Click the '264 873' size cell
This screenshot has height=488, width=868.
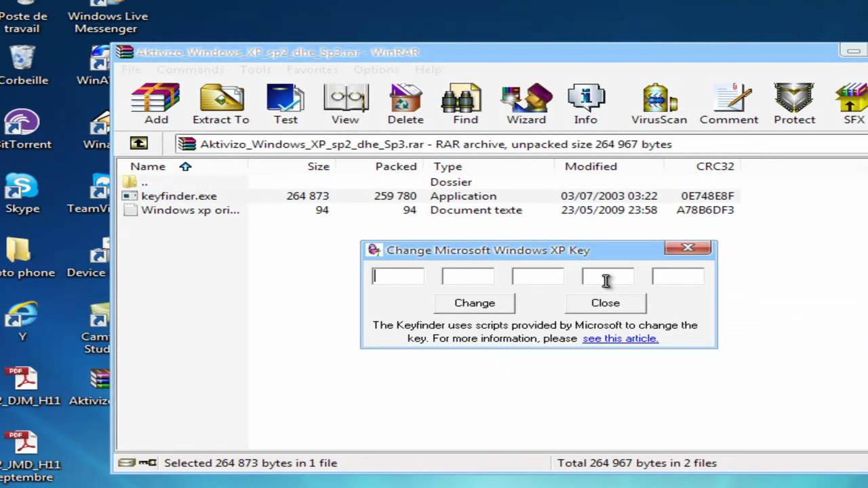pyautogui.click(x=307, y=196)
